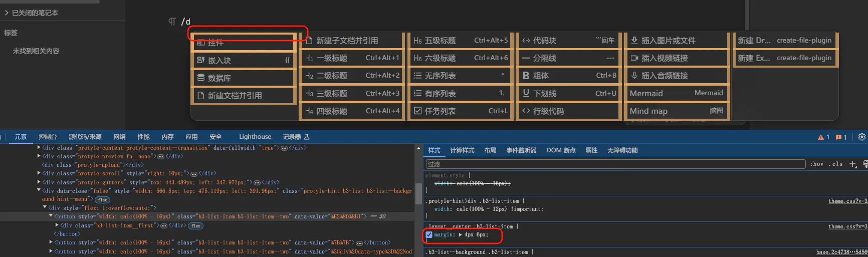868x257 pixels.
Task: Open the 网络 network tab
Action: click(x=120, y=137)
